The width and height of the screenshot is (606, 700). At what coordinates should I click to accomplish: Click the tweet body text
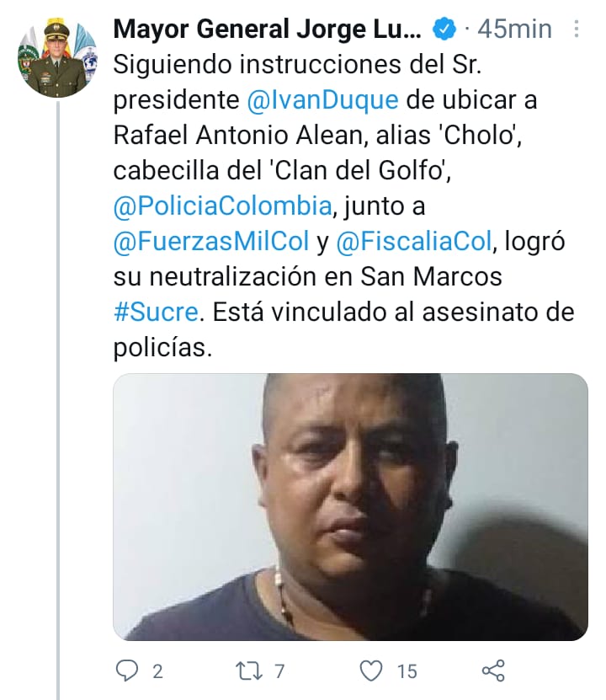point(343,206)
